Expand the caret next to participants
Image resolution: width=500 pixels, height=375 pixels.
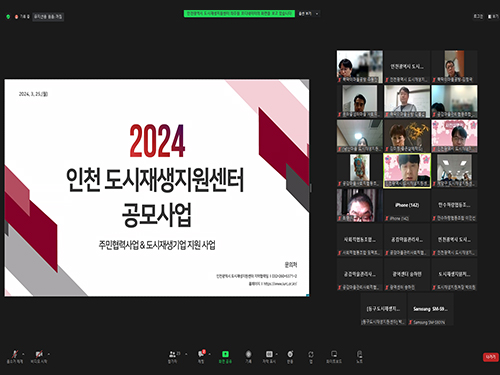pos(186,354)
